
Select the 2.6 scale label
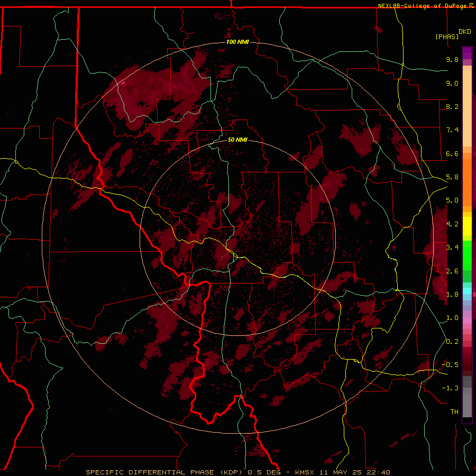pyautogui.click(x=452, y=271)
